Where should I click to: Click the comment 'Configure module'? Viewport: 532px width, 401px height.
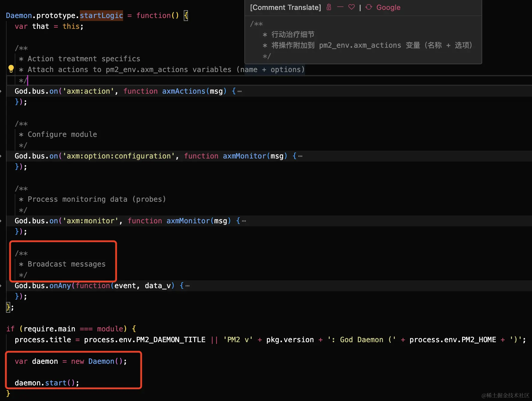[x=62, y=134]
